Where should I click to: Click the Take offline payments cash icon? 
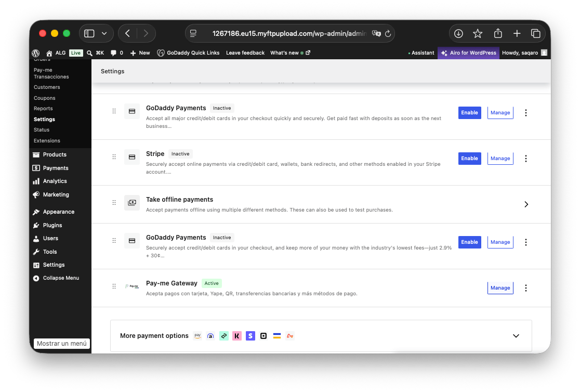coord(131,202)
